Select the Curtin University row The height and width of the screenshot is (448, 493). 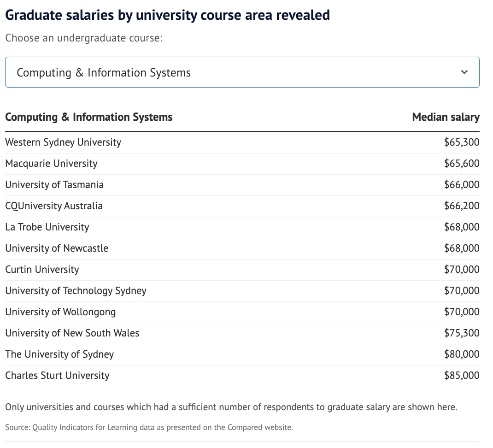click(x=42, y=270)
